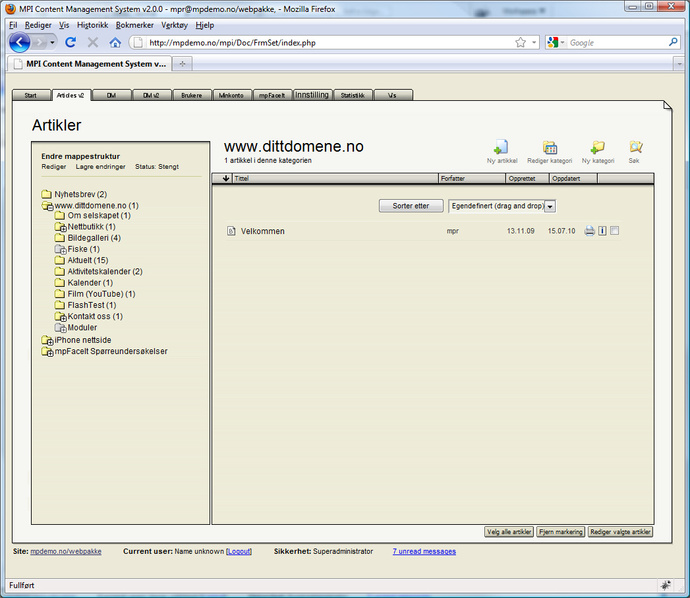The width and height of the screenshot is (690, 598).
Task: Click Velg alle artikler button
Action: [508, 532]
